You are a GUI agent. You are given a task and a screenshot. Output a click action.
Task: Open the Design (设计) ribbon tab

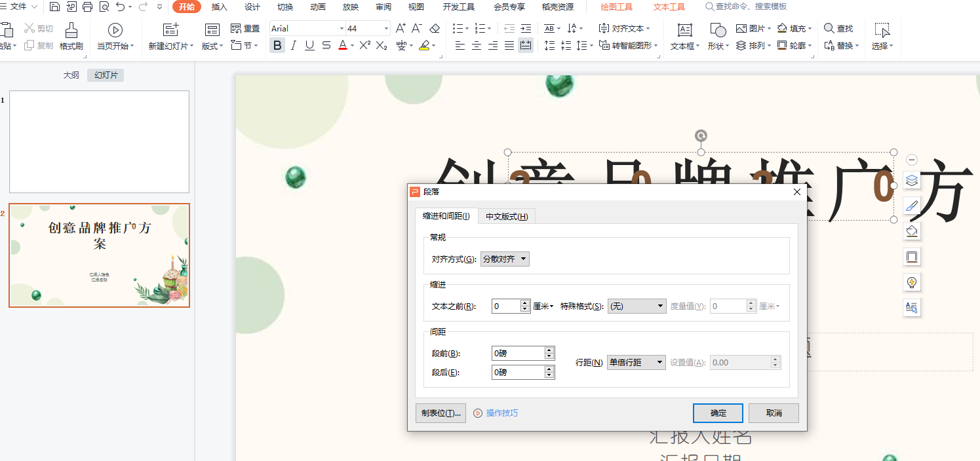click(x=252, y=7)
